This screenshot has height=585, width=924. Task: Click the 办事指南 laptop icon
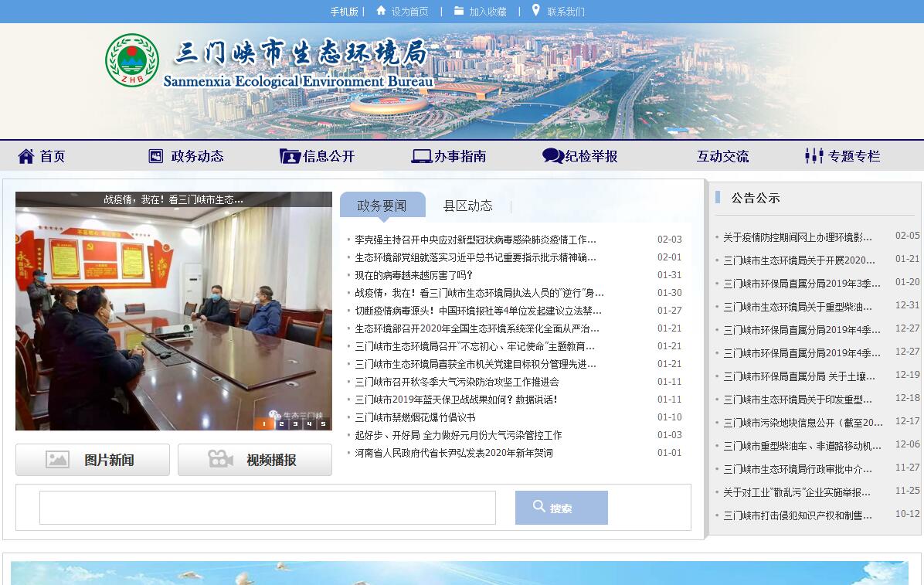(x=421, y=156)
